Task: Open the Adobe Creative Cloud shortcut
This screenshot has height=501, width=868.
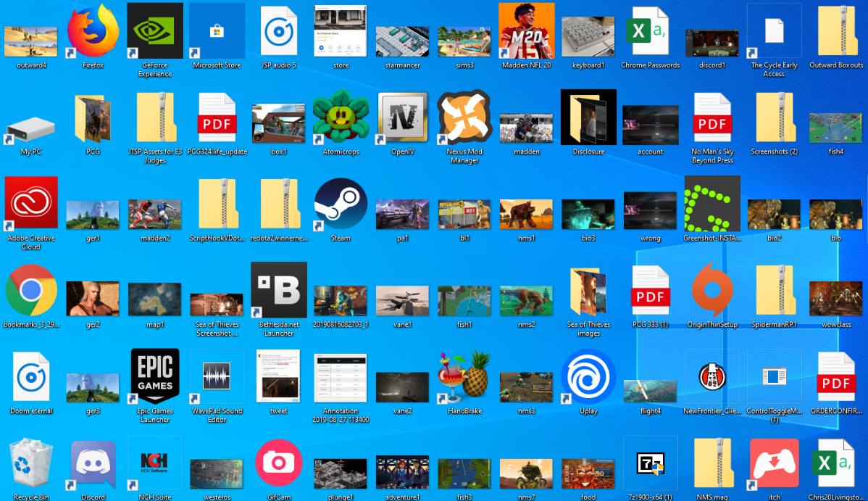Action: [31, 204]
